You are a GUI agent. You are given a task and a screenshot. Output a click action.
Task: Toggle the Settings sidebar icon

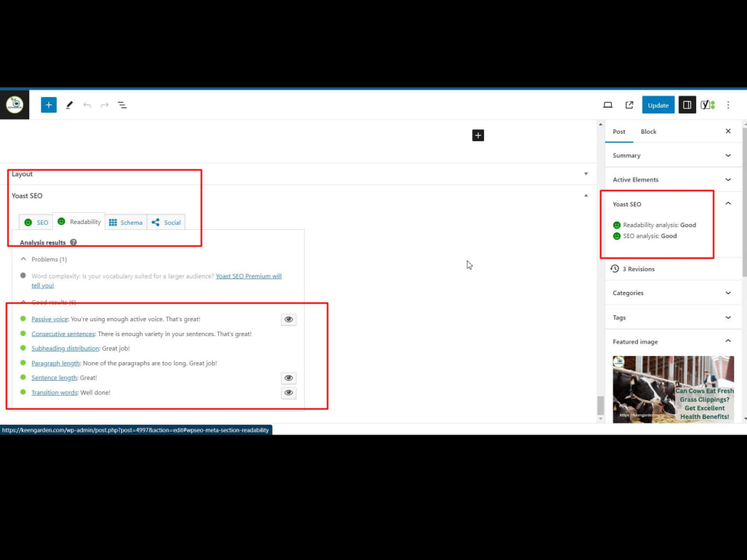coord(687,105)
